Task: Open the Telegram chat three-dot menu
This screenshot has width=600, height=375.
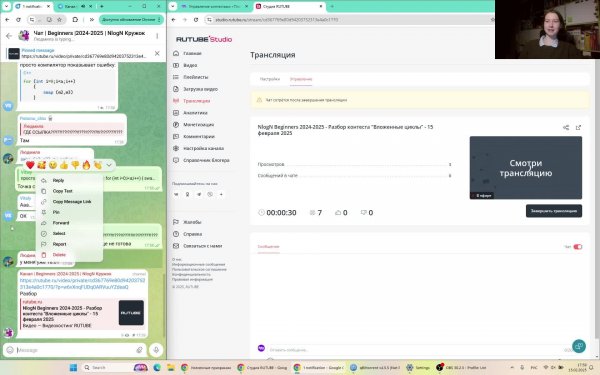Action: pyautogui.click(x=157, y=36)
